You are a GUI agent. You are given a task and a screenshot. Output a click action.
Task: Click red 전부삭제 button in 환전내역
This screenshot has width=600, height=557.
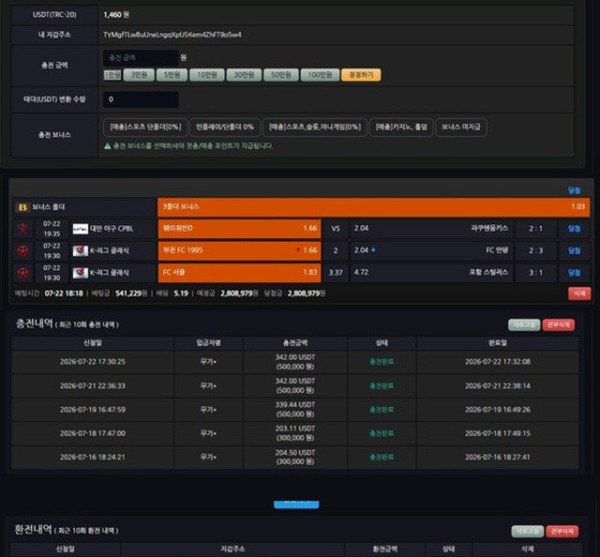point(562,531)
